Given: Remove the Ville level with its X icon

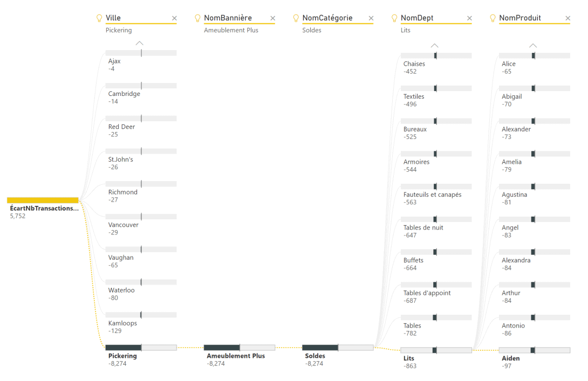Looking at the screenshot, I should 174,18.
